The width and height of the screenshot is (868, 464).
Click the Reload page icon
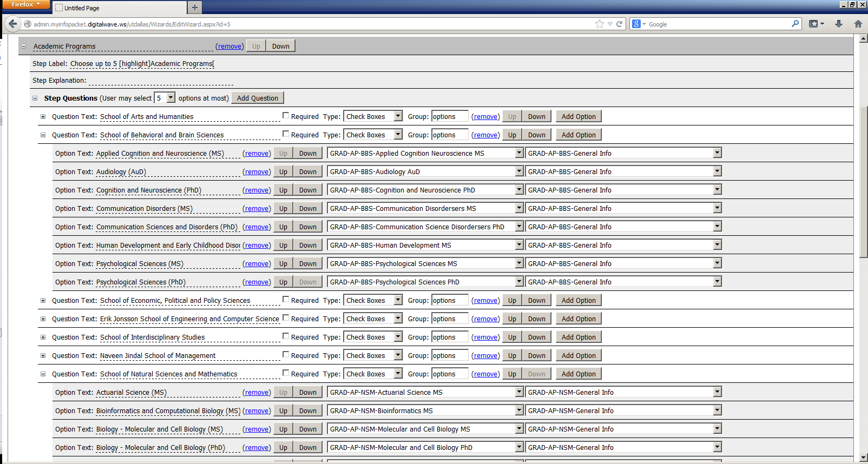coord(620,24)
